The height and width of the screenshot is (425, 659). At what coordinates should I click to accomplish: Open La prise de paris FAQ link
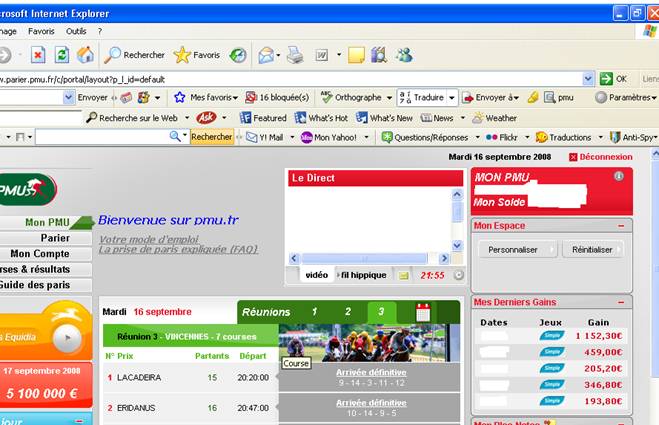(x=178, y=249)
